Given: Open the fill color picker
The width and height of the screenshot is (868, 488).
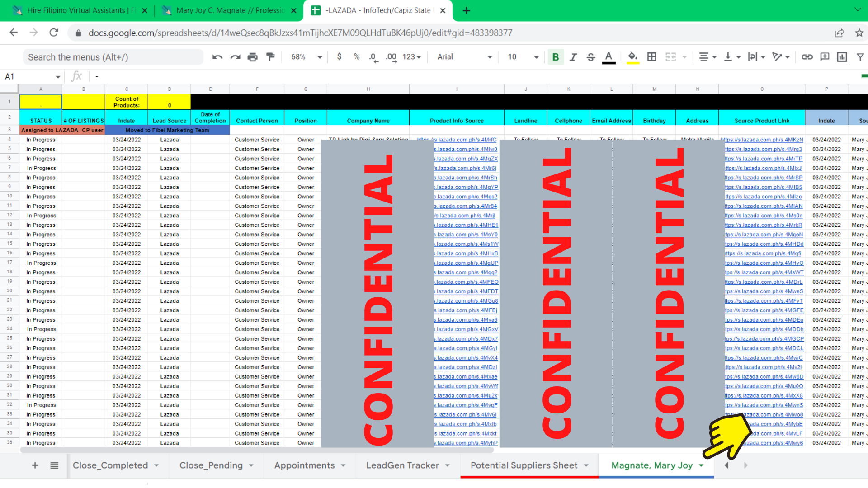Looking at the screenshot, I should click(x=633, y=57).
